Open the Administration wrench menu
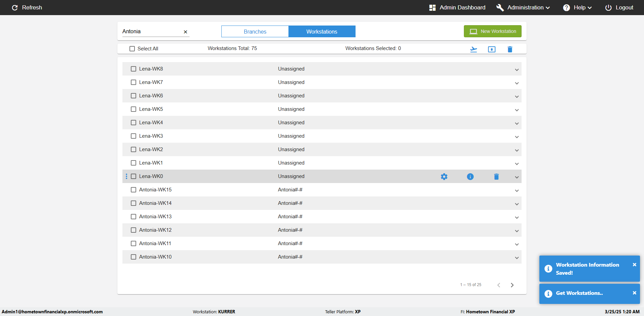Image resolution: width=644 pixels, height=316 pixels. (523, 7)
